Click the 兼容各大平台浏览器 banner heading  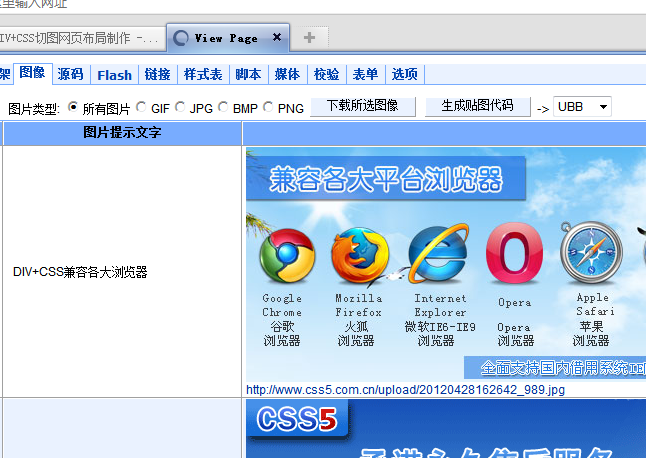pos(386,179)
